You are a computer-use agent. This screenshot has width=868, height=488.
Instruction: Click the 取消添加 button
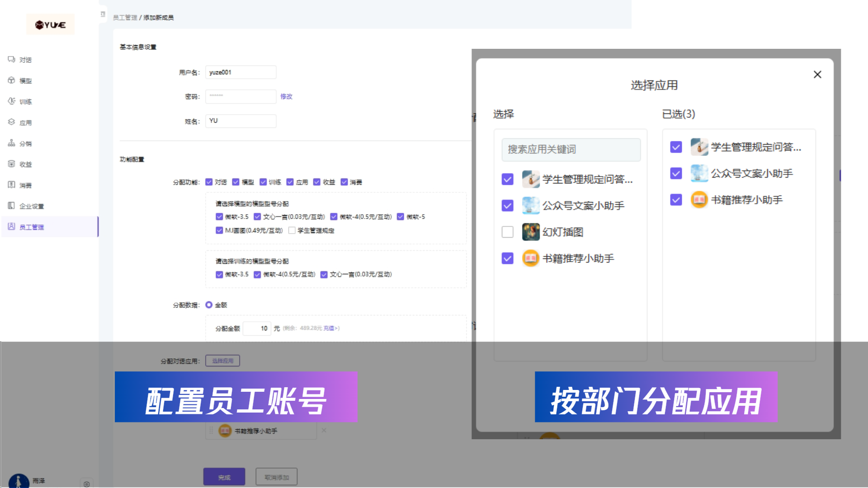point(276,477)
